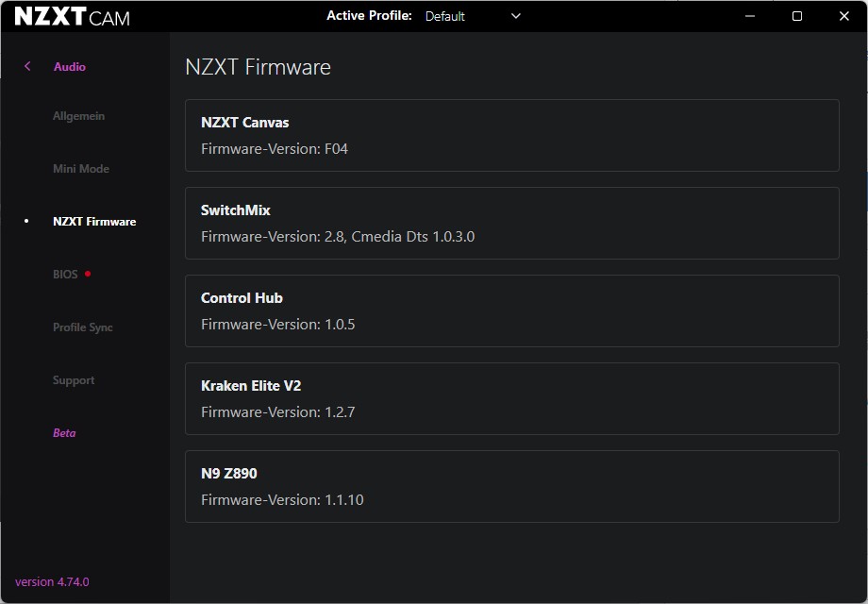Image resolution: width=868 pixels, height=604 pixels.
Task: Close the NZXT CAM window
Action: click(x=844, y=16)
